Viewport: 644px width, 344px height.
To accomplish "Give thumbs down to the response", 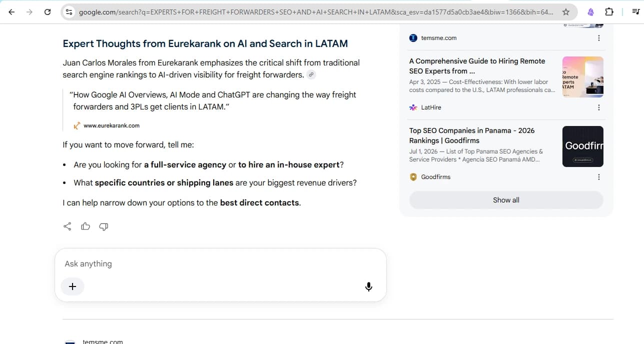I will (x=104, y=226).
